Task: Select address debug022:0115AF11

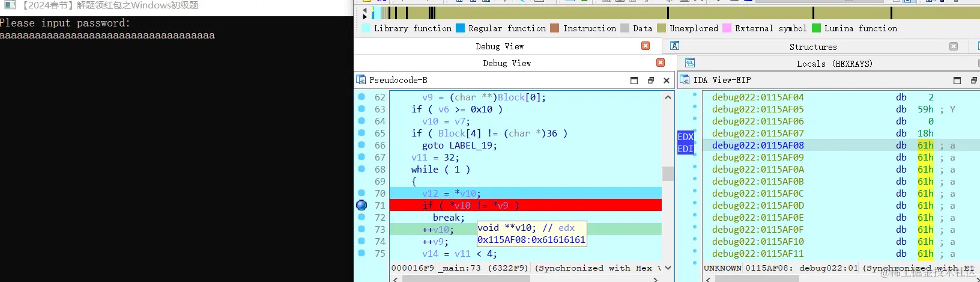Action: click(x=758, y=253)
